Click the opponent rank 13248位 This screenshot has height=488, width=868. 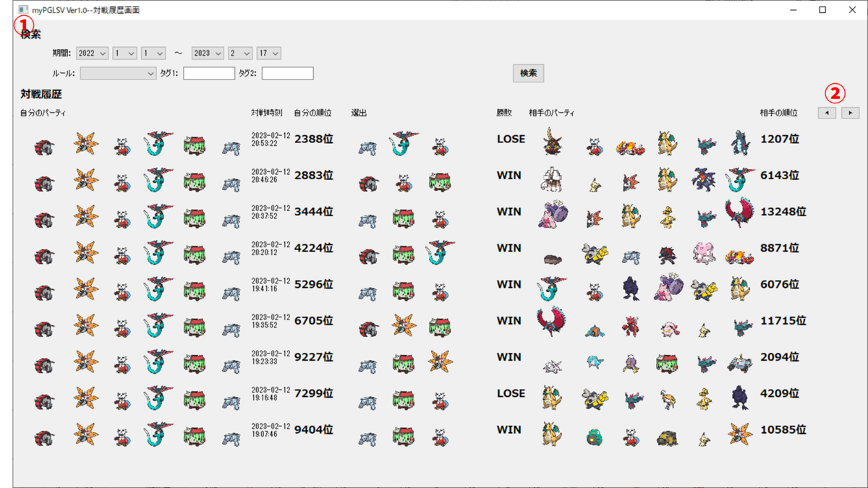(x=783, y=212)
